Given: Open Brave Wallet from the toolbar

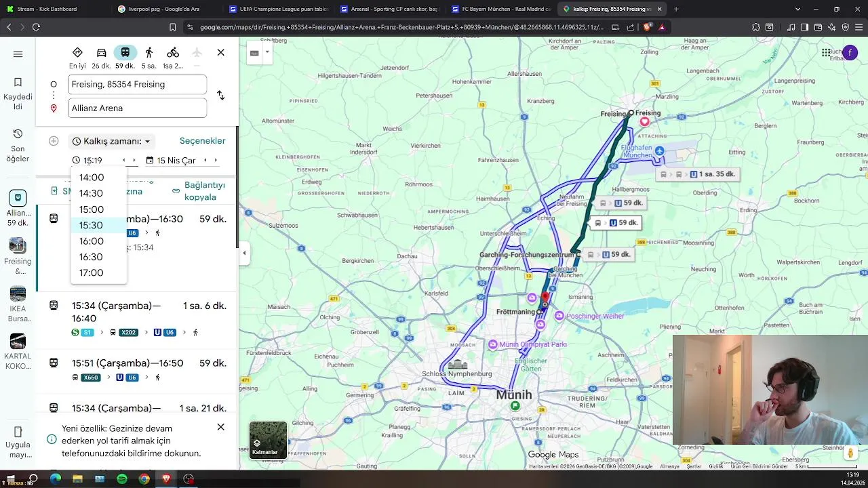Looking at the screenshot, I should tap(818, 27).
